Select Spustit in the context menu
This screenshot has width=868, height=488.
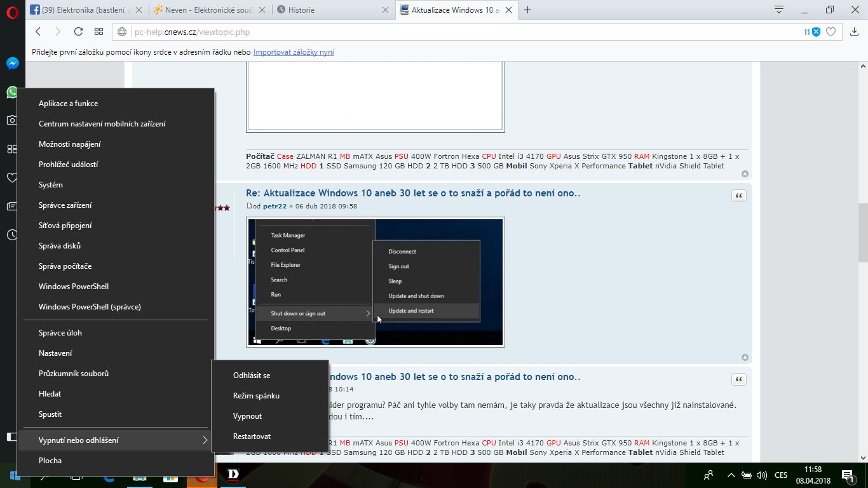click(x=116, y=414)
